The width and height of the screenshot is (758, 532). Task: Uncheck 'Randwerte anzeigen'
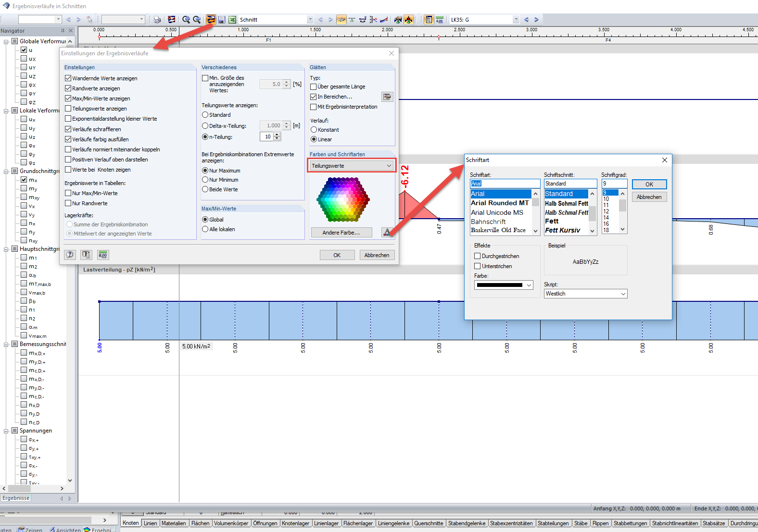point(68,88)
